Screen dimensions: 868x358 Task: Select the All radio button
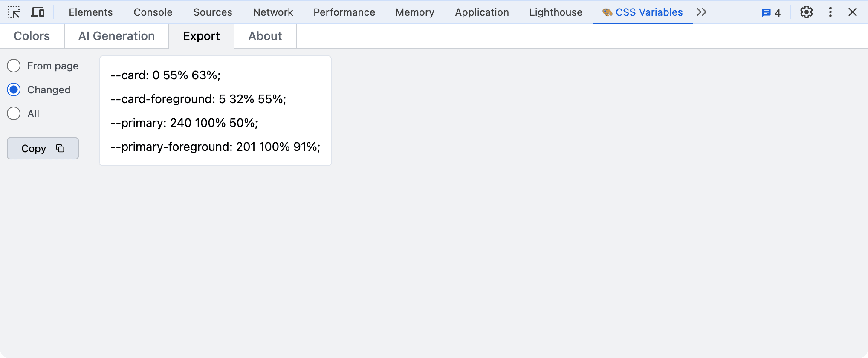point(14,114)
